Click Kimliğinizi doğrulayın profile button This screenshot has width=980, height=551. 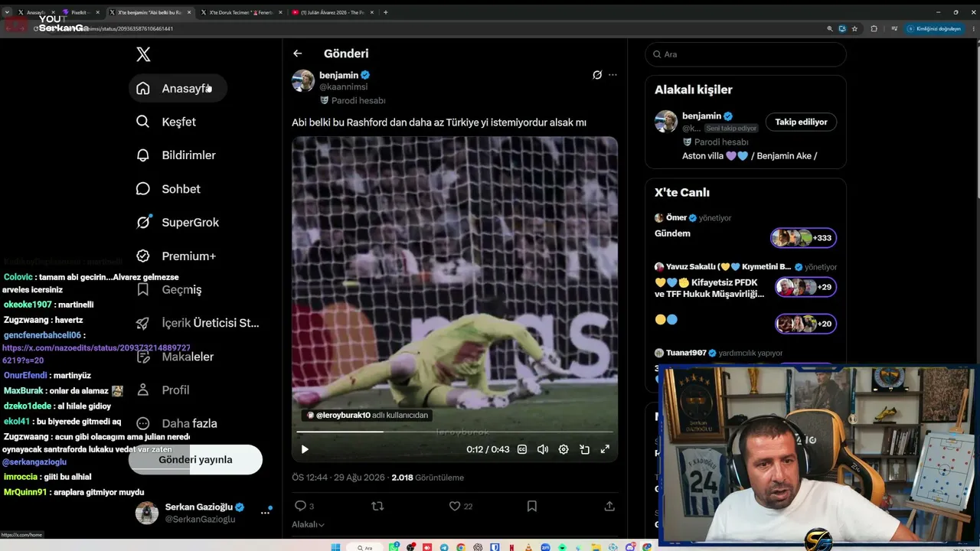(x=933, y=28)
